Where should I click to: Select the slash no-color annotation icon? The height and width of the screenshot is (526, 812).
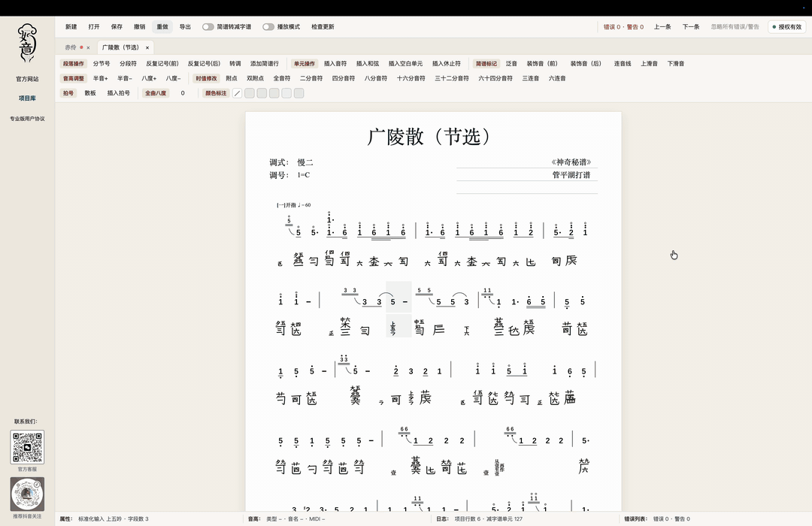tap(237, 93)
